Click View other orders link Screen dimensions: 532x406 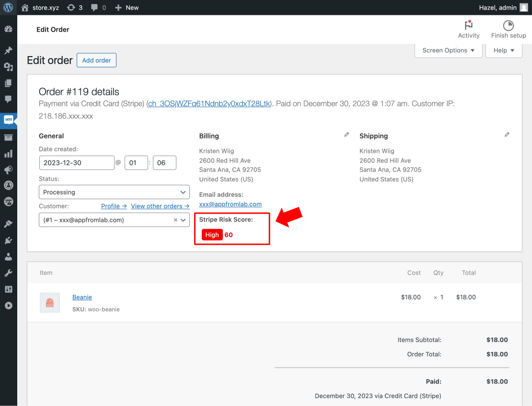(160, 206)
